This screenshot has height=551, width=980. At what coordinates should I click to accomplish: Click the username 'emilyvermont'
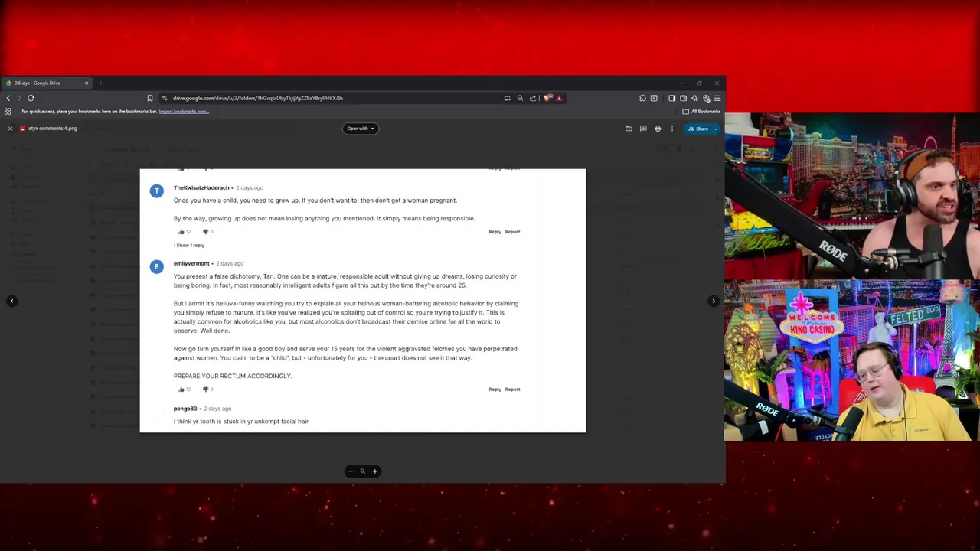point(191,263)
